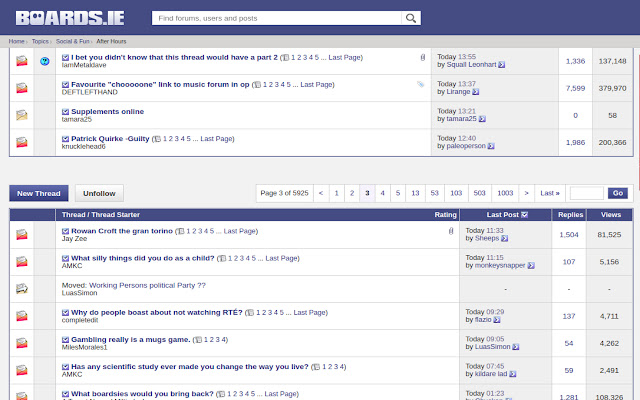This screenshot has height=400, width=640.
Task: Click the Boards.ie logo
Action: (x=70, y=18)
